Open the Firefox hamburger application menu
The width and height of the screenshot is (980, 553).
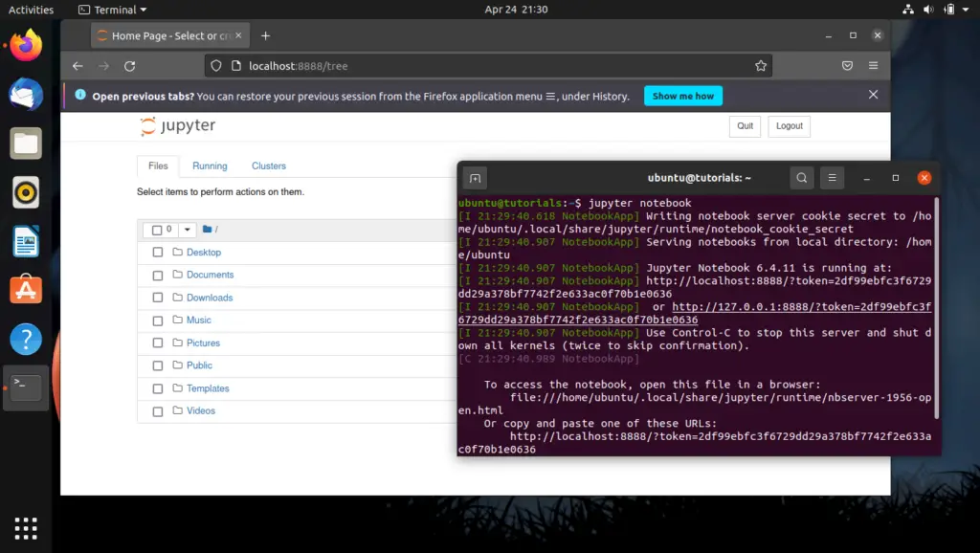click(x=873, y=66)
